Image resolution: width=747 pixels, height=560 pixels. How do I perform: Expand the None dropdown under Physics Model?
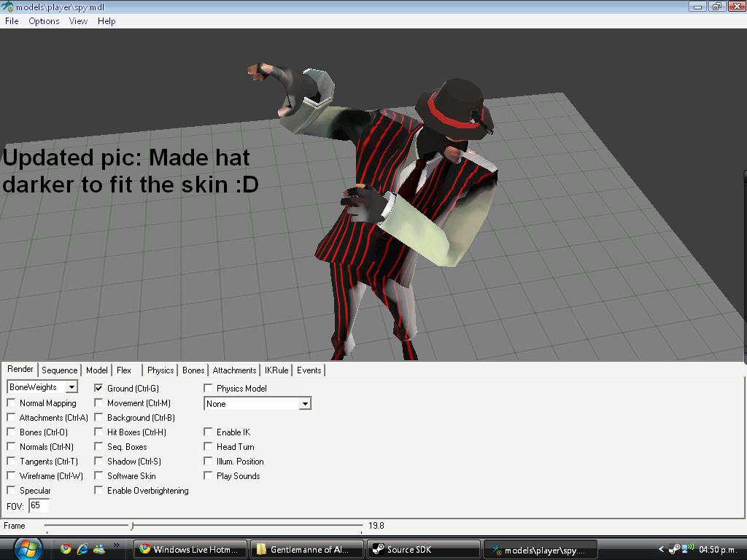click(305, 404)
